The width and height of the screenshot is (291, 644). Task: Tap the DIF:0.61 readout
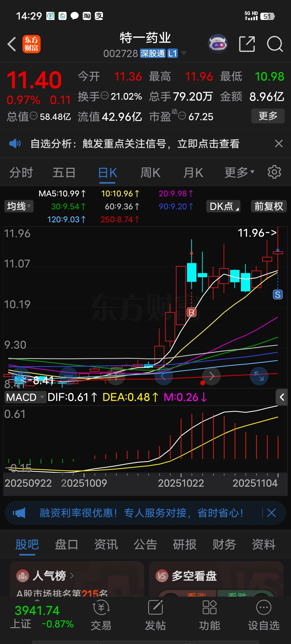72,397
